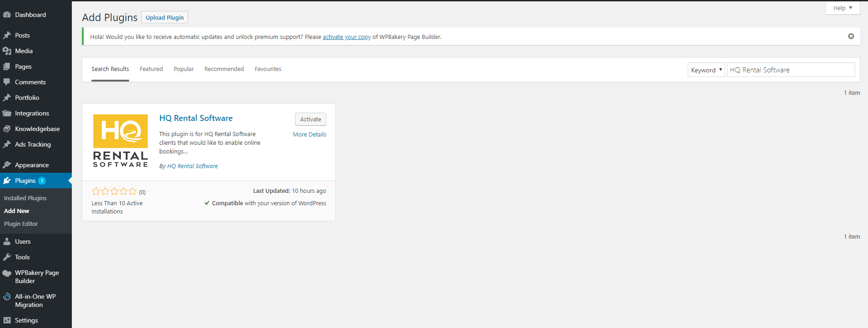The height and width of the screenshot is (328, 868).
Task: Switch to the Recommended tab
Action: coord(224,69)
